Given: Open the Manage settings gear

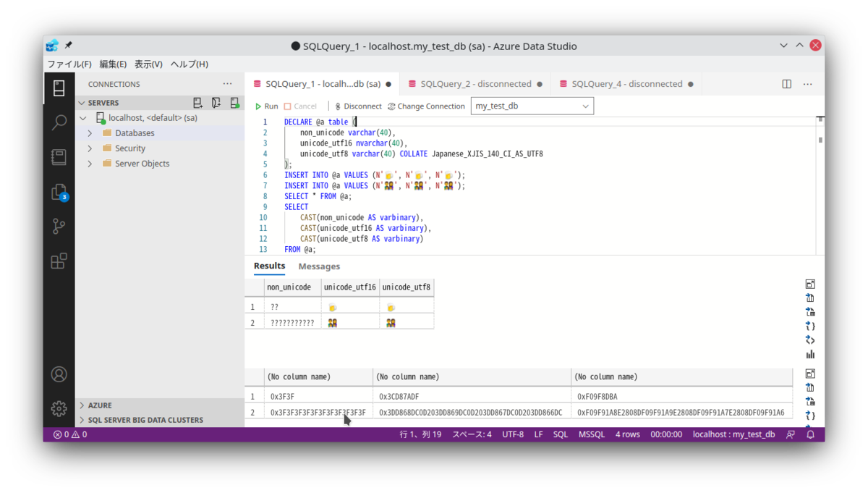Looking at the screenshot, I should 59,408.
